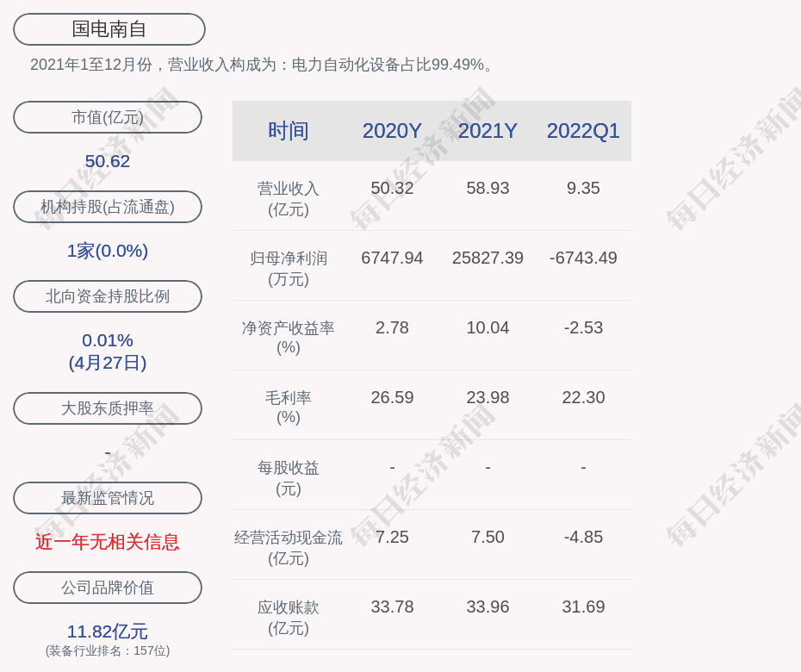Click the 净资产收益率 row label

[289, 337]
